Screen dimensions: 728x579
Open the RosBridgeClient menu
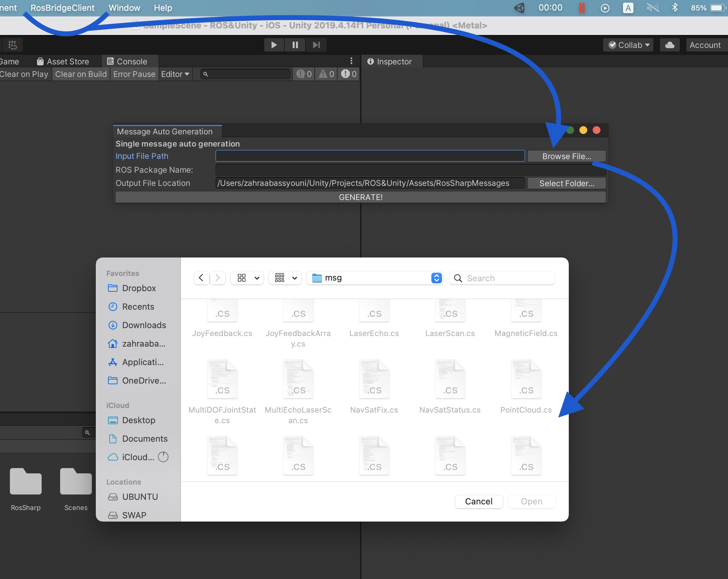click(62, 7)
